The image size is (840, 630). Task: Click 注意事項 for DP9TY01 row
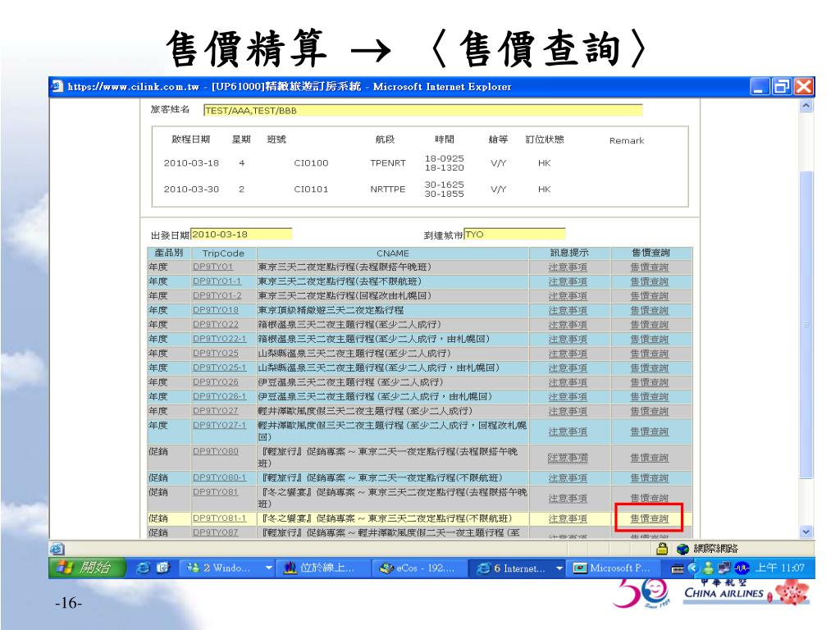pos(568,267)
